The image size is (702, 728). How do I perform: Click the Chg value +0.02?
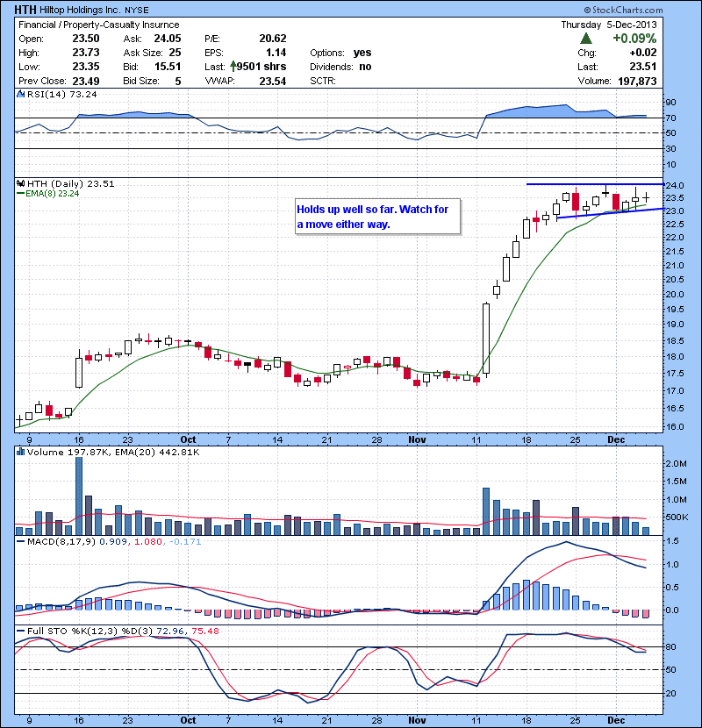tap(643, 53)
